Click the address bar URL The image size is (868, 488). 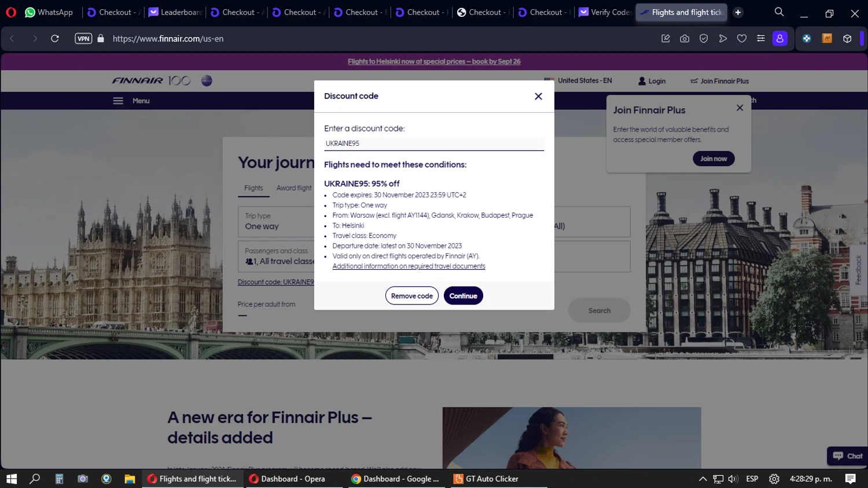click(x=168, y=39)
